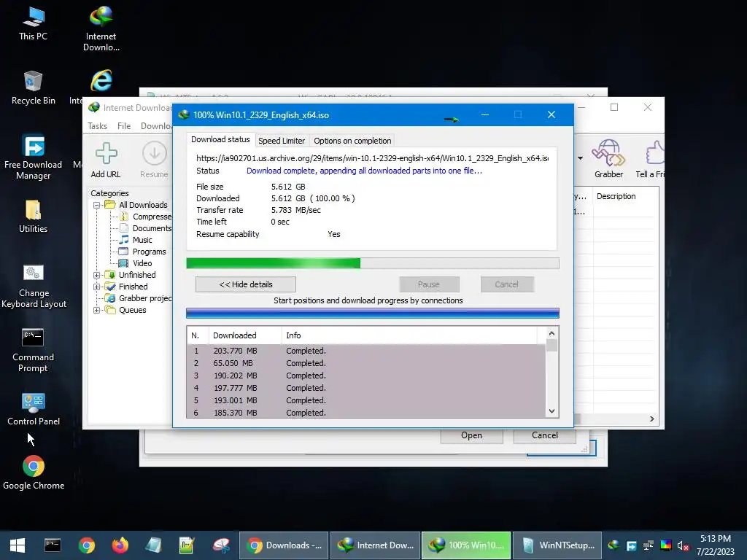Click the Description column header in IDM
This screenshot has height=560, width=747.
(625, 196)
